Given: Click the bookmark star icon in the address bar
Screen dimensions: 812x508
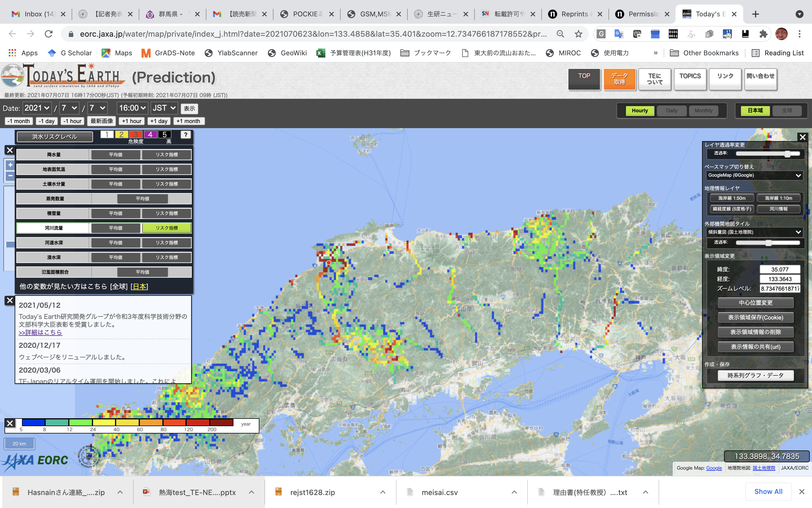Looking at the screenshot, I should pos(578,34).
